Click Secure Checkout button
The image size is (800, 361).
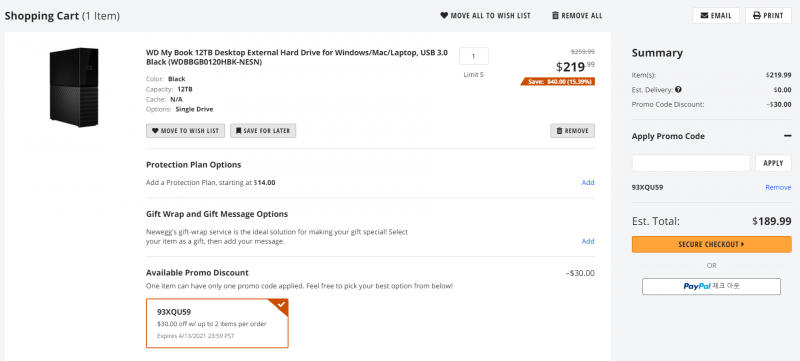(712, 244)
